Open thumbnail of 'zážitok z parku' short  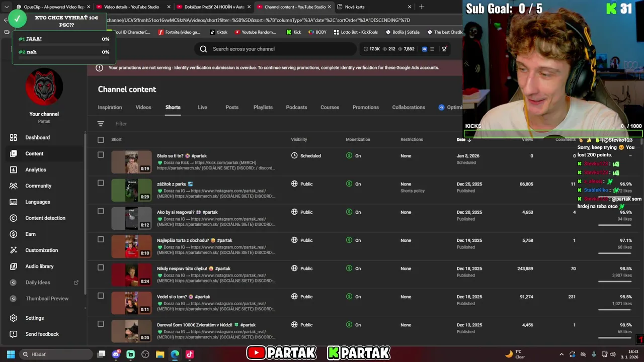click(x=131, y=190)
